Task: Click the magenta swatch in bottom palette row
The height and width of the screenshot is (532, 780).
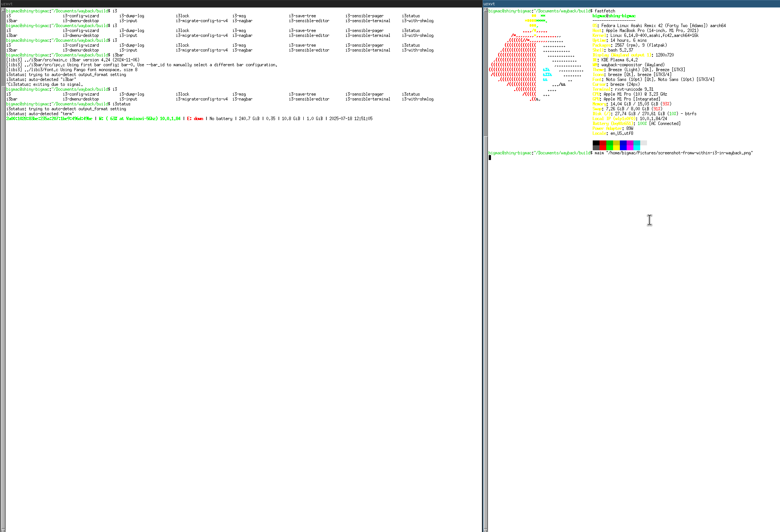Action: [630, 148]
